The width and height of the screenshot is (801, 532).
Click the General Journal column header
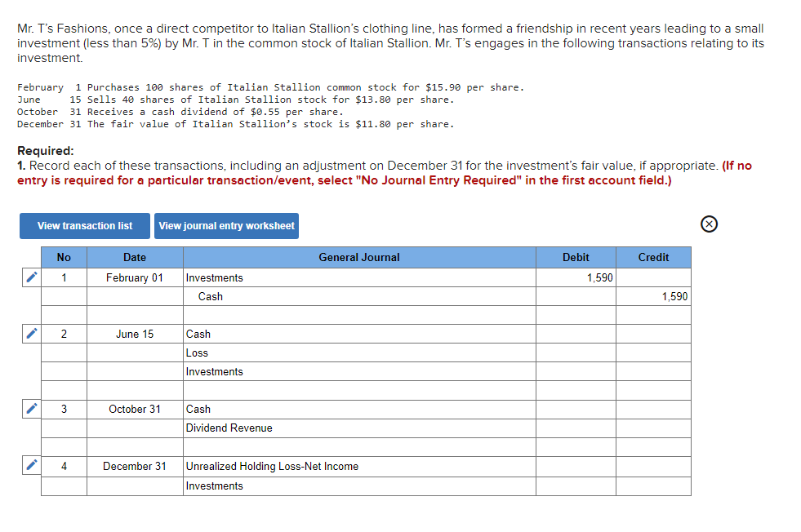click(x=359, y=257)
